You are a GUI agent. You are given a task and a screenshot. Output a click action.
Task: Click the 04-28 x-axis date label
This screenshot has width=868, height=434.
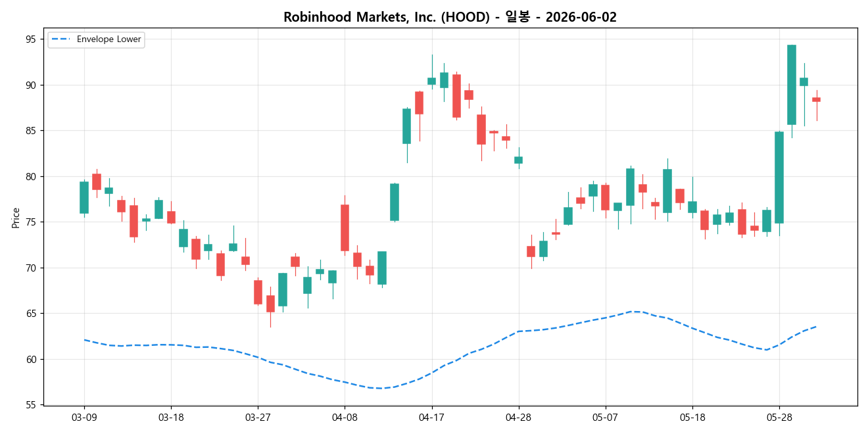coord(518,418)
